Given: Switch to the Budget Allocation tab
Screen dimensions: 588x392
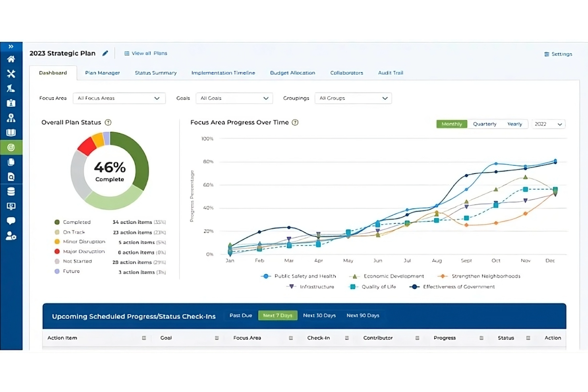Looking at the screenshot, I should tap(292, 73).
